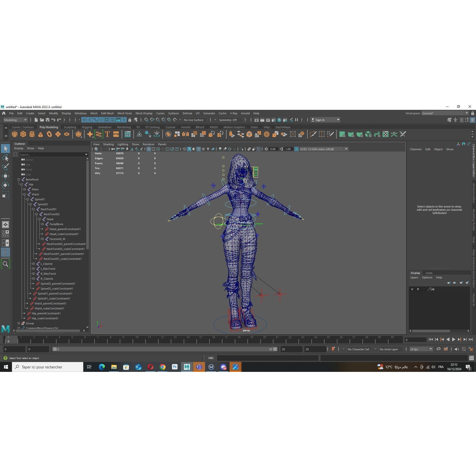
Task: Click the Undo arrow icon
Action: 53,120
